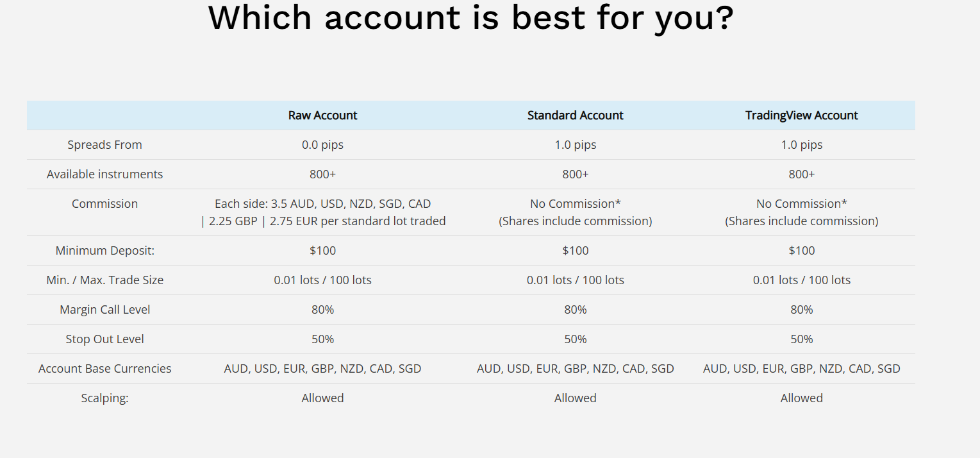Viewport: 980px width, 458px height.
Task: Click Raw Account's 80% margin call value
Action: (x=322, y=310)
